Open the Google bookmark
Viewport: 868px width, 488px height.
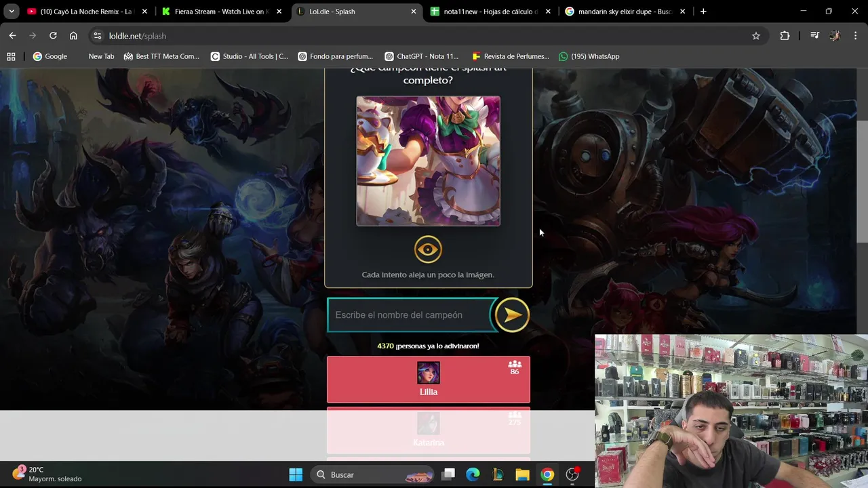click(x=50, y=56)
